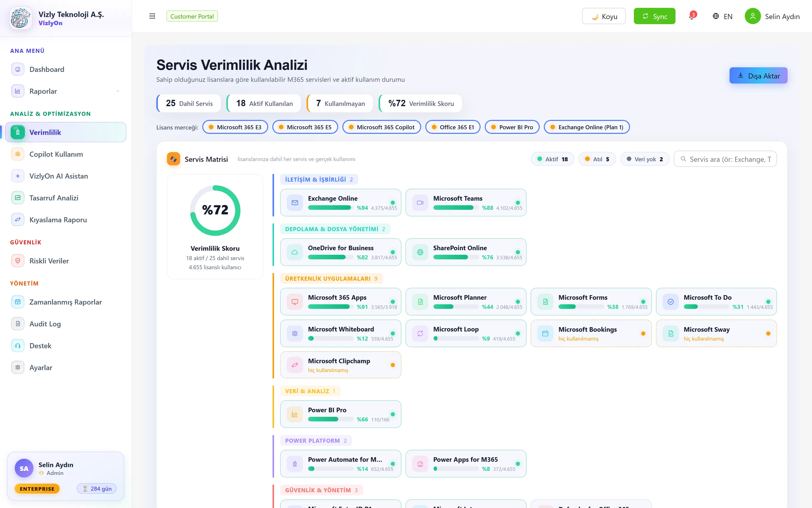Click the Vizly Teknoloji company logo
The width and height of the screenshot is (812, 508).
[21, 18]
